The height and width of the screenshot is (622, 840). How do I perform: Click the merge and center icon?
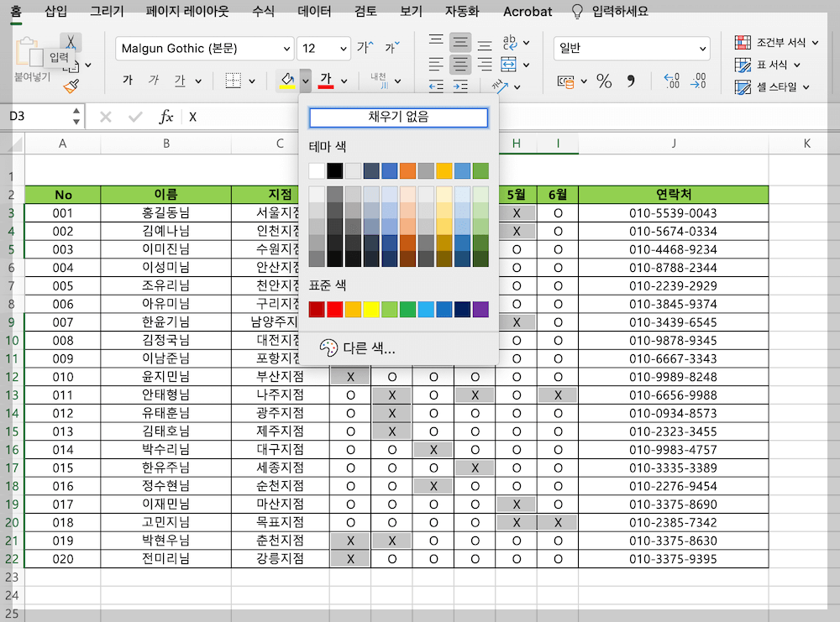pyautogui.click(x=508, y=65)
